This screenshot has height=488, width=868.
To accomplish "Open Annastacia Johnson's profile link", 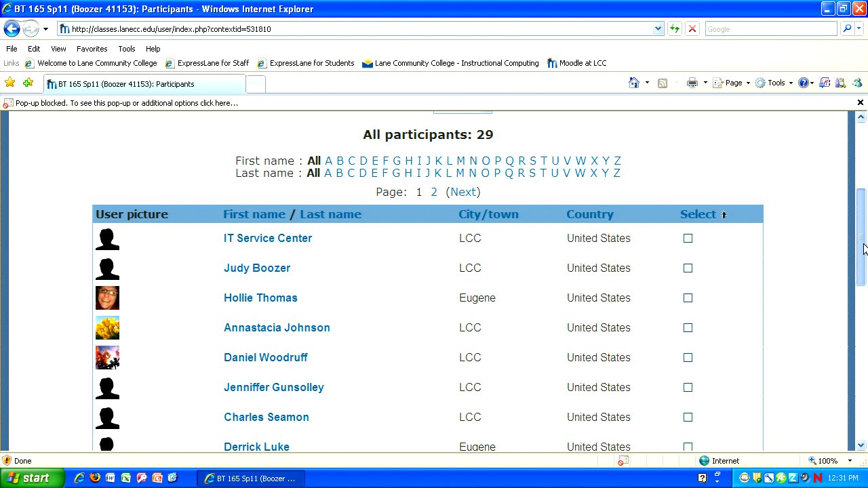I will (x=277, y=328).
